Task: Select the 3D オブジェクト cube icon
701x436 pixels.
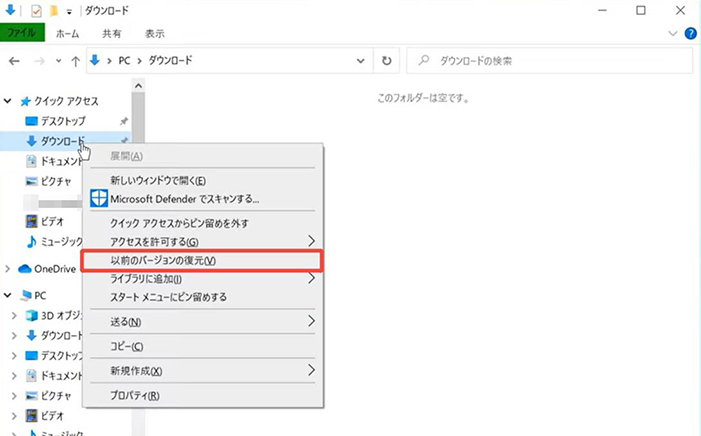Action: [32, 316]
